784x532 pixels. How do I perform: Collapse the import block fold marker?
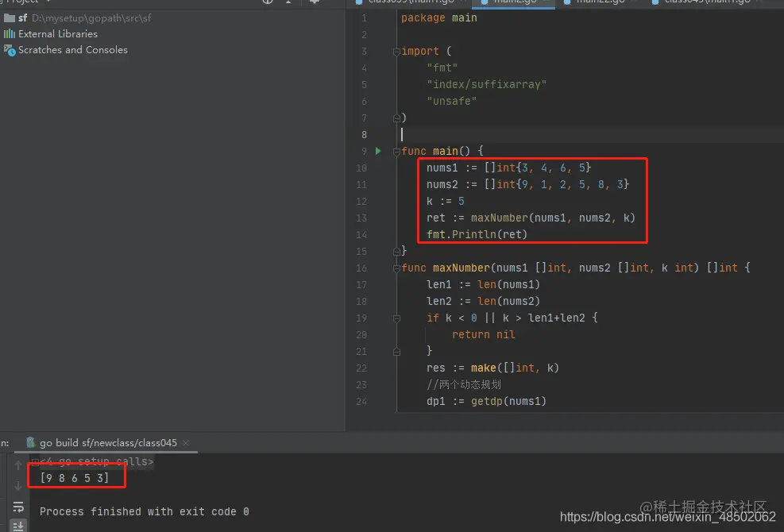click(x=396, y=52)
